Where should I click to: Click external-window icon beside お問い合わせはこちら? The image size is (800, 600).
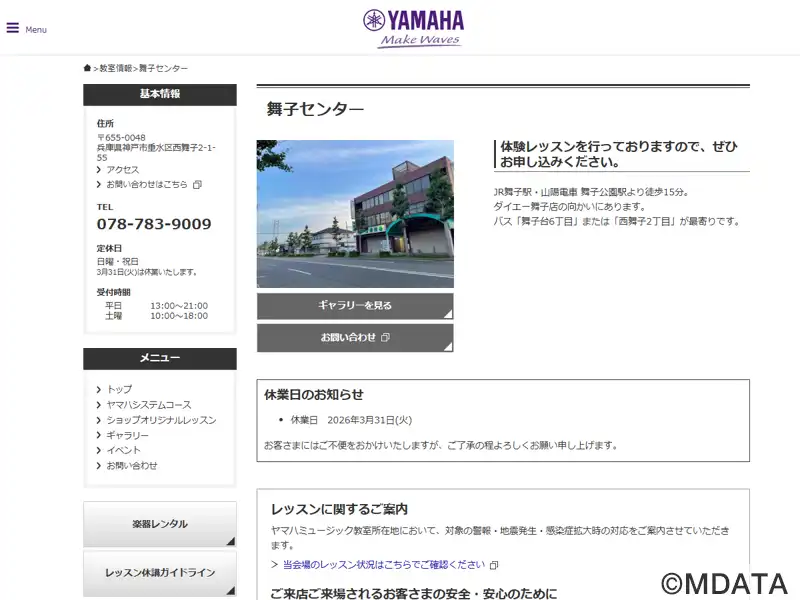pyautogui.click(x=197, y=185)
